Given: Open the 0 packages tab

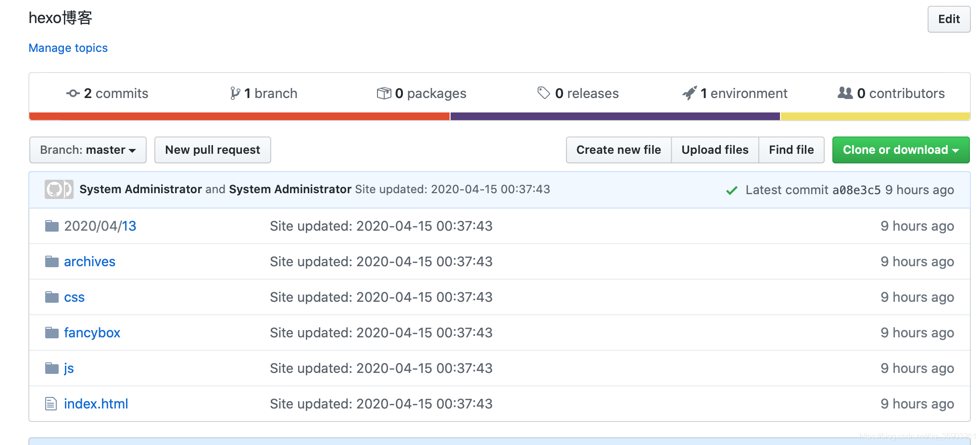Looking at the screenshot, I should [x=422, y=93].
